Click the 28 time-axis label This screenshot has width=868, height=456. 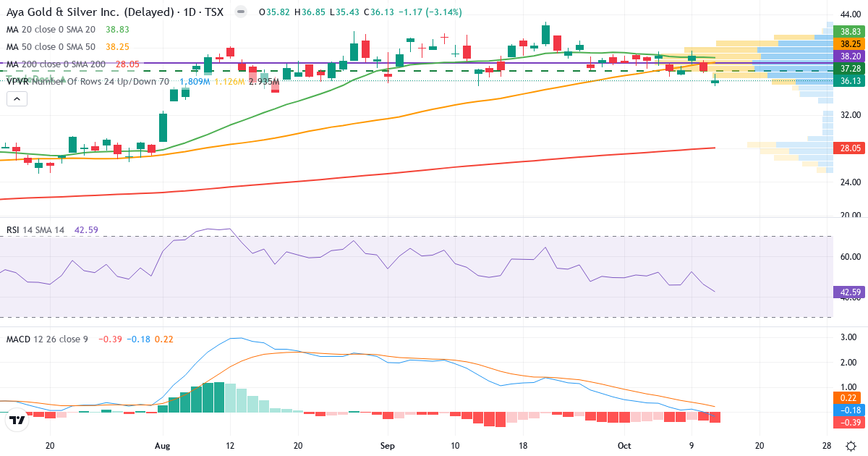coord(827,446)
